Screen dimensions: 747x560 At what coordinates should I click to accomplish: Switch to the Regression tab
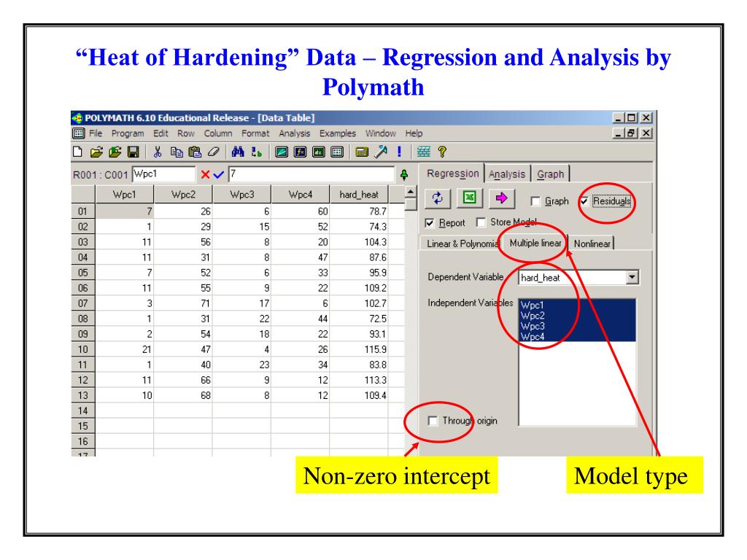[x=452, y=174]
